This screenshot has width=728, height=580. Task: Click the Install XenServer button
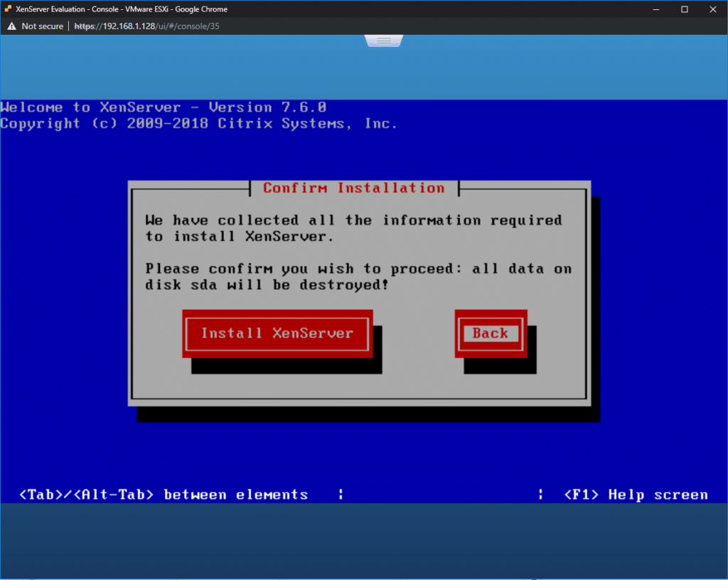tap(277, 333)
